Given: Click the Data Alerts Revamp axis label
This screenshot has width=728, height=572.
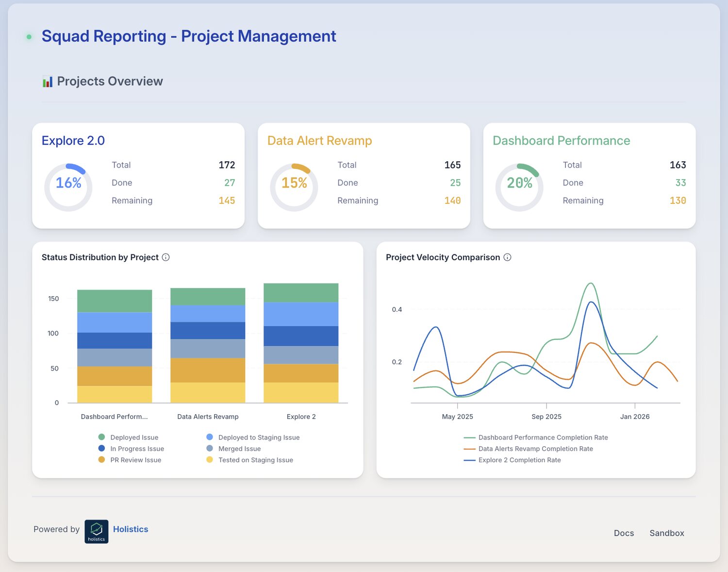Looking at the screenshot, I should click(x=208, y=417).
